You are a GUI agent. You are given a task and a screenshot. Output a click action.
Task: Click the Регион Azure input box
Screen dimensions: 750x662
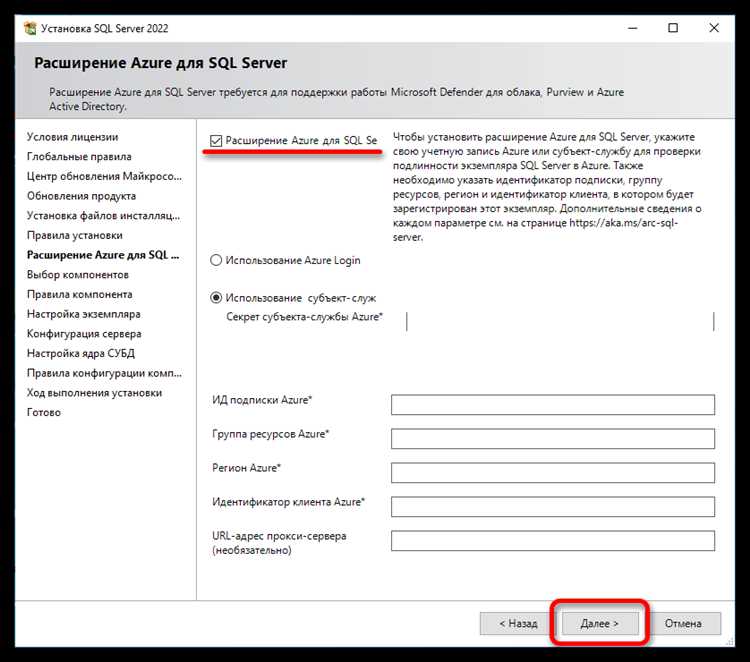point(552,473)
